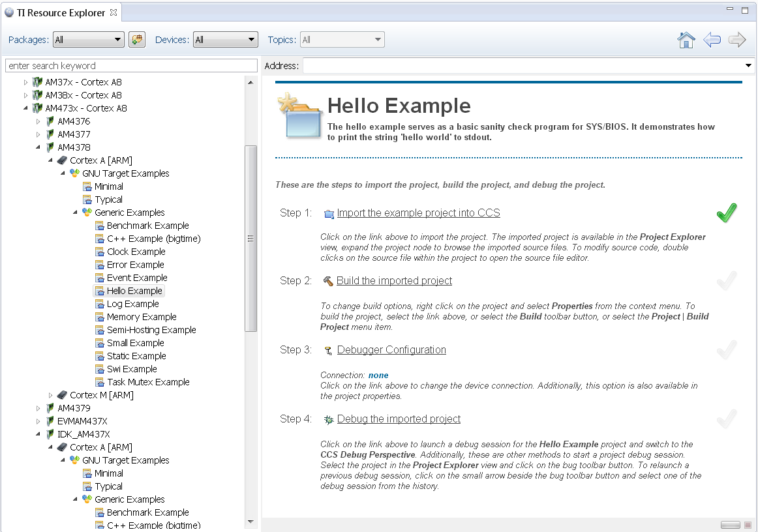Click the GNU Target Examples icon under Cortex A
Viewport: 758px width, 532px height.
click(73, 173)
